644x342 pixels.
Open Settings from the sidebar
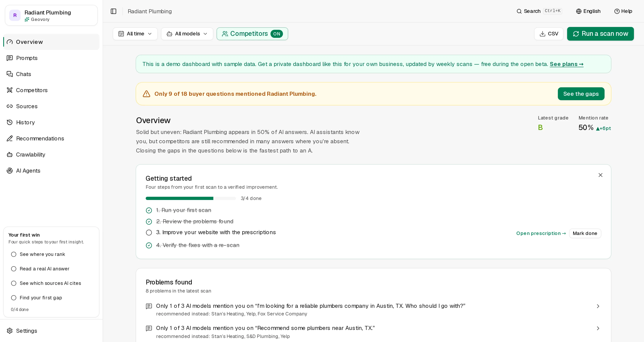click(x=51, y=331)
